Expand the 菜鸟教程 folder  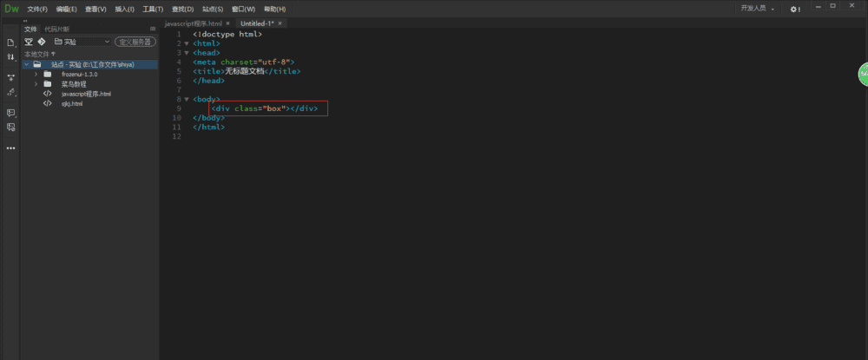tap(36, 84)
